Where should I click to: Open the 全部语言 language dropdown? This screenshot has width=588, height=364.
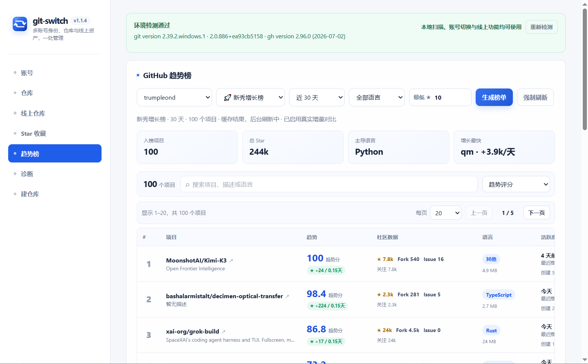(376, 97)
